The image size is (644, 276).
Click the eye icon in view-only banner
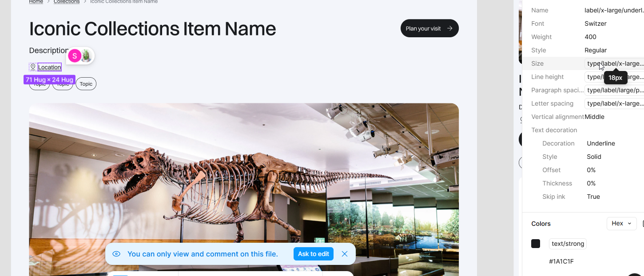116,254
